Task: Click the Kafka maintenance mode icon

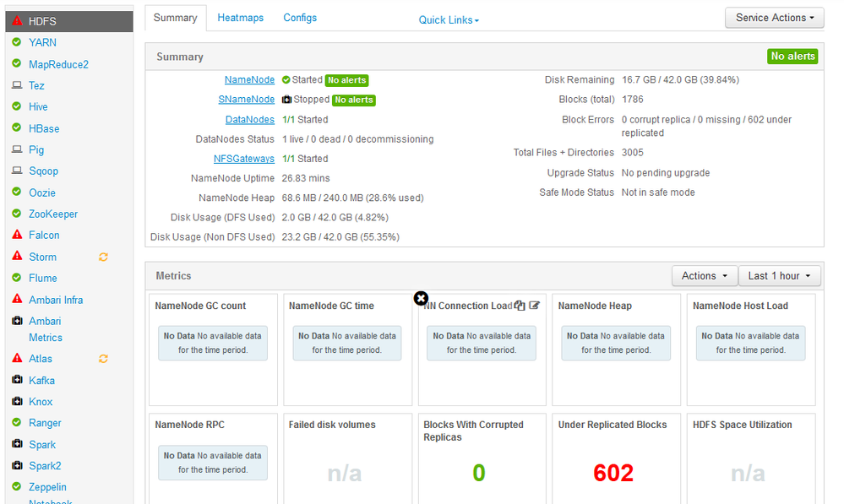Action: click(x=17, y=380)
